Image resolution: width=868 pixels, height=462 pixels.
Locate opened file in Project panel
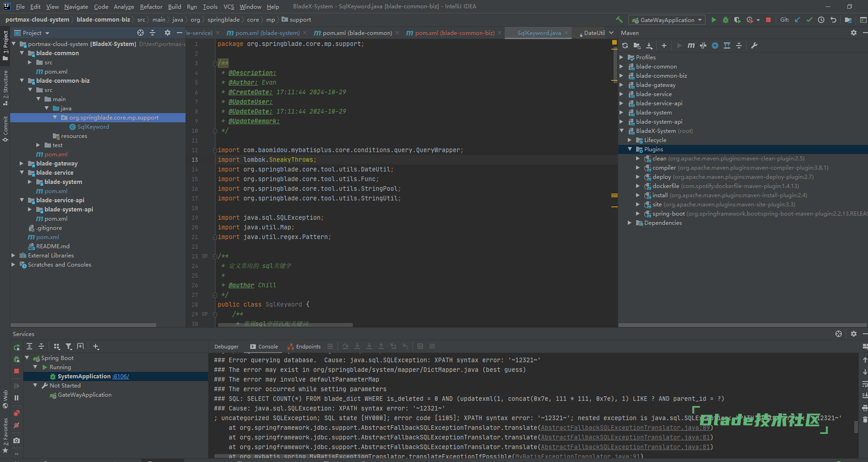[141, 33]
